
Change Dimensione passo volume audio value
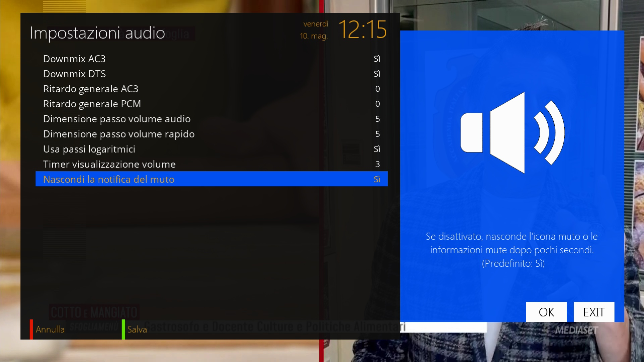[x=377, y=119]
